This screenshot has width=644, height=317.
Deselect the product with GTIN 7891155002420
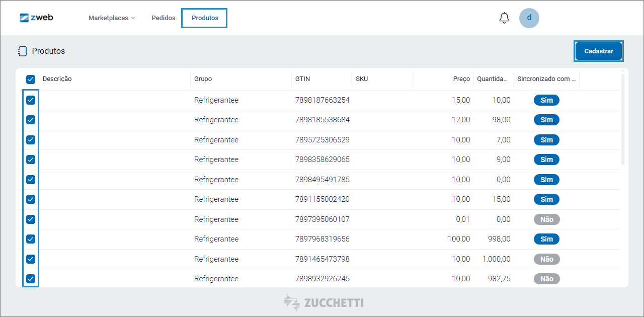tap(31, 199)
